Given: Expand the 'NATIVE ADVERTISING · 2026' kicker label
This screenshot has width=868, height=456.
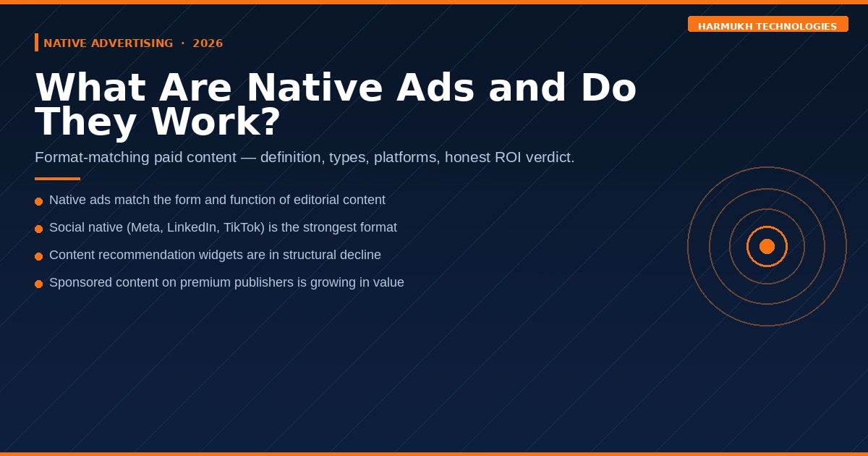Looking at the screenshot, I should 132,43.
